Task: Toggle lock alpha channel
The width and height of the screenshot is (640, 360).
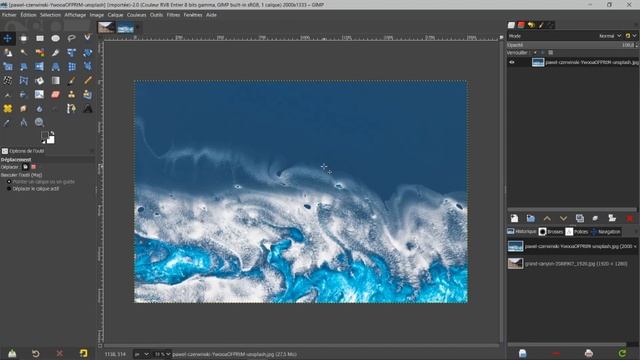Action: (x=551, y=53)
